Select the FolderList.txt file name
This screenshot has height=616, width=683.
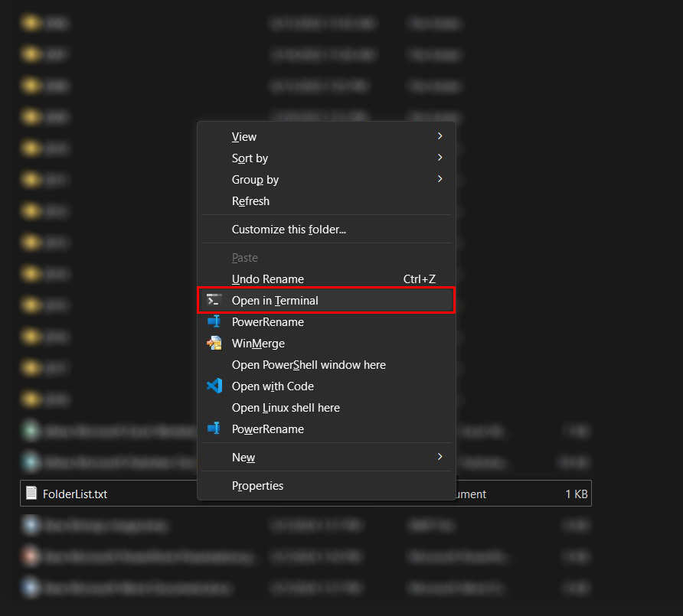(75, 494)
